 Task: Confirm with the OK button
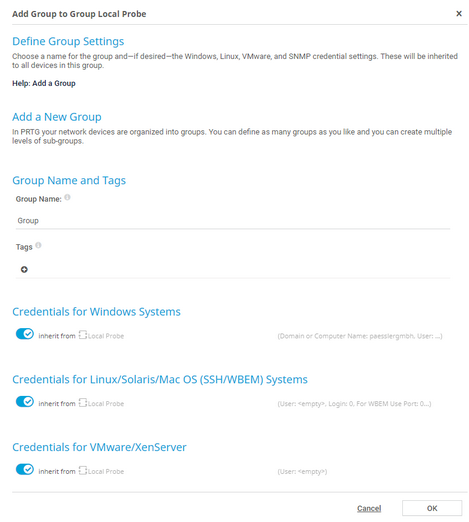click(432, 508)
